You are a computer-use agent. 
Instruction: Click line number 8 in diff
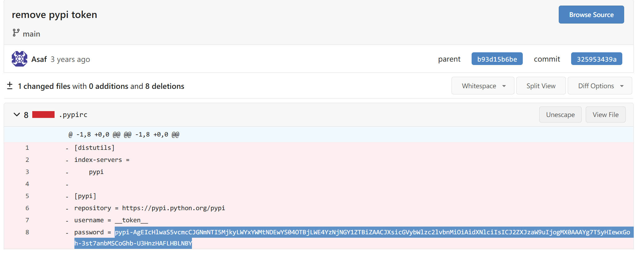point(27,232)
